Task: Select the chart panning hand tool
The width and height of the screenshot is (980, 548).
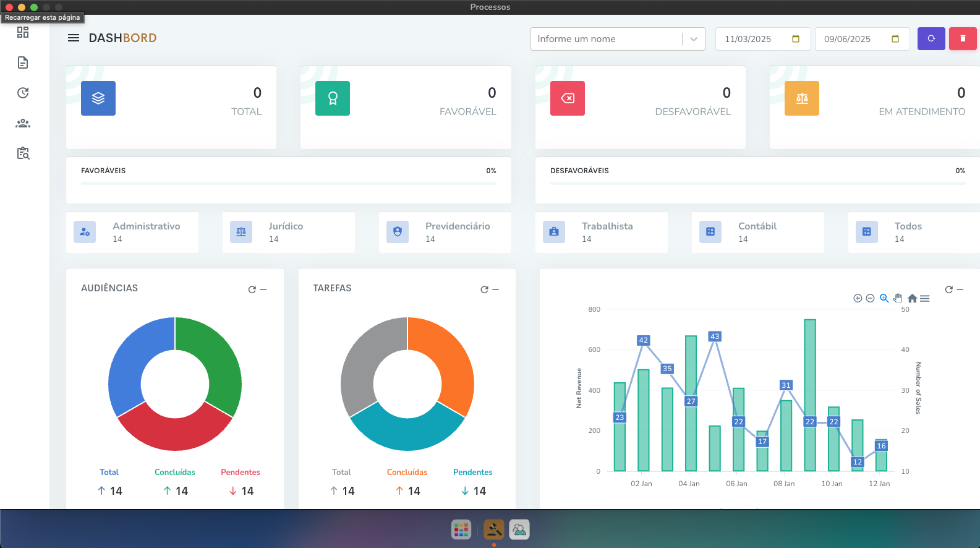Action: 898,298
